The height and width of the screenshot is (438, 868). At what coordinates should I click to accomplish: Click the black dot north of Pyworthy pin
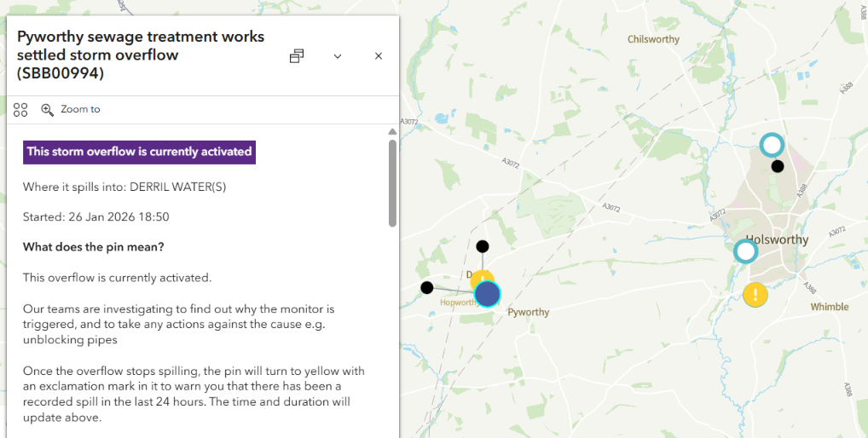point(483,246)
